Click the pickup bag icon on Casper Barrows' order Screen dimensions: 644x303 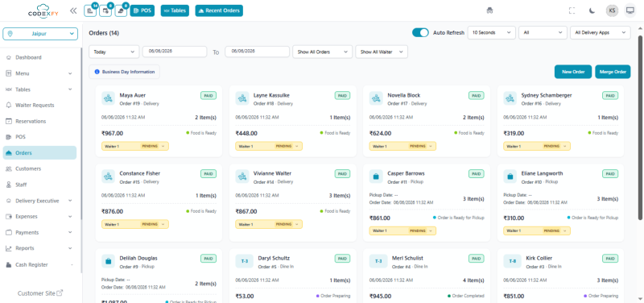[376, 176]
